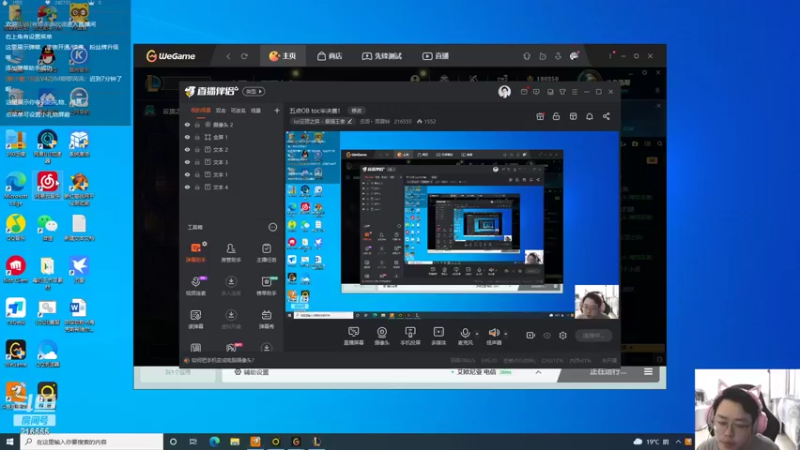Lock the 摄像头 2 layer
Screen dimensions: 800x450
click(x=197, y=124)
